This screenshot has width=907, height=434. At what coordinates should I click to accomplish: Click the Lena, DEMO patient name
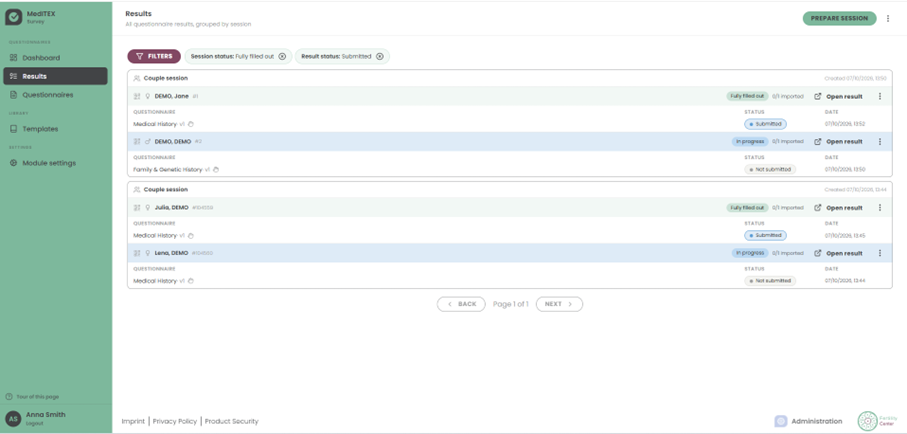(171, 253)
